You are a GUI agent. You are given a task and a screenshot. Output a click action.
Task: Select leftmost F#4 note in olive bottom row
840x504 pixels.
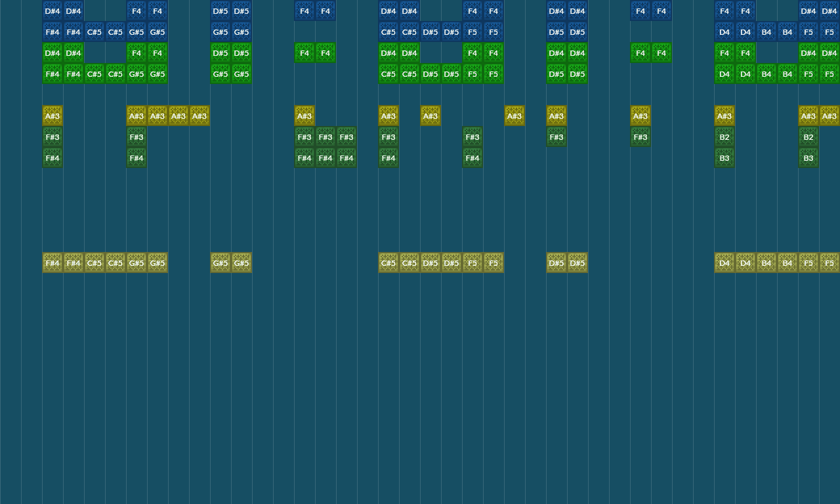click(52, 263)
